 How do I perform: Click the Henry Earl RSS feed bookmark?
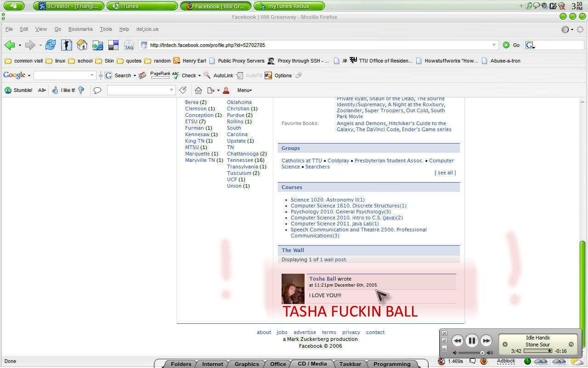(x=189, y=61)
